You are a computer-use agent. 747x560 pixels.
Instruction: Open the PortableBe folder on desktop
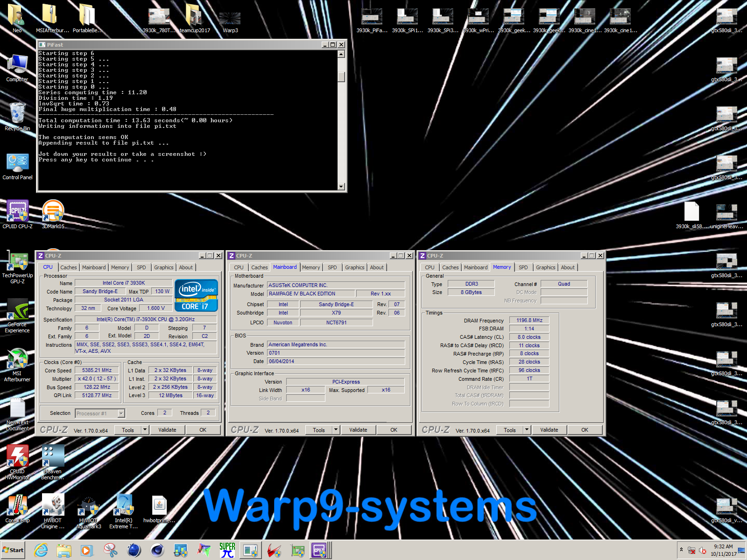click(87, 19)
